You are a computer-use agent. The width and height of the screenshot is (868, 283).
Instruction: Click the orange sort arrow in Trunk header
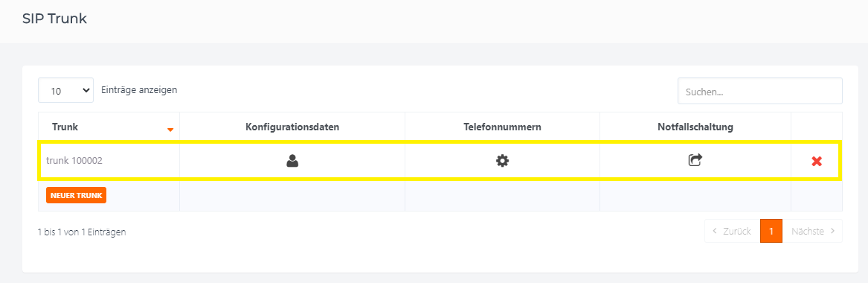click(170, 130)
